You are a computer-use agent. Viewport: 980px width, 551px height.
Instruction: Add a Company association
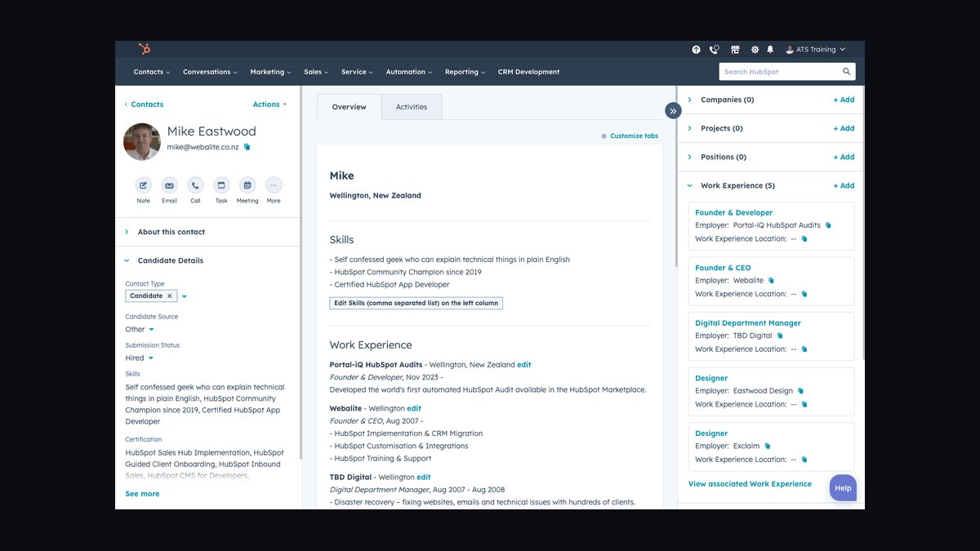pyautogui.click(x=844, y=100)
